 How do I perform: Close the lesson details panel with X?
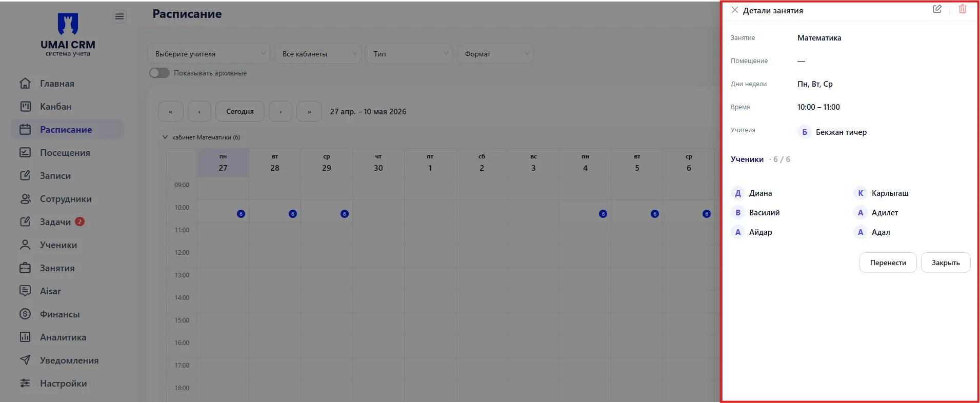tap(735, 10)
